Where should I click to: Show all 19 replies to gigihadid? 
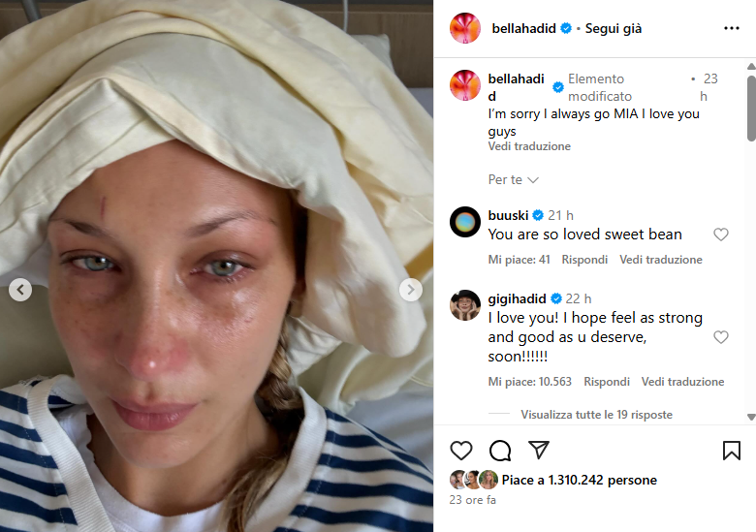point(596,415)
